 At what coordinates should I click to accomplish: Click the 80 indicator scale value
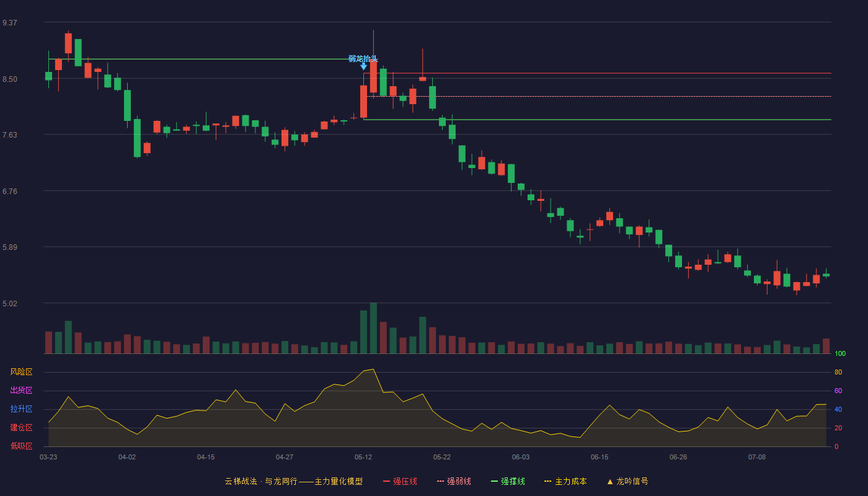click(x=838, y=372)
